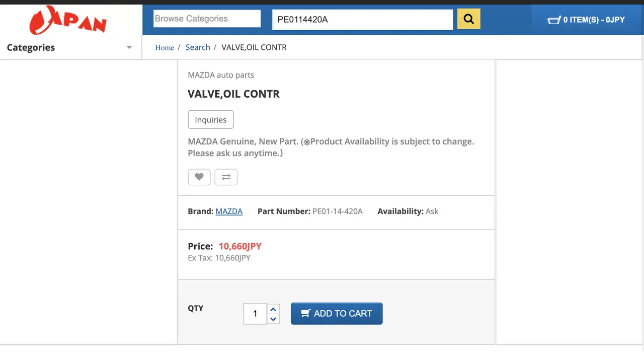This screenshot has width=644, height=352.
Task: Open the shopping cart icon in header
Action: pyautogui.click(x=553, y=20)
